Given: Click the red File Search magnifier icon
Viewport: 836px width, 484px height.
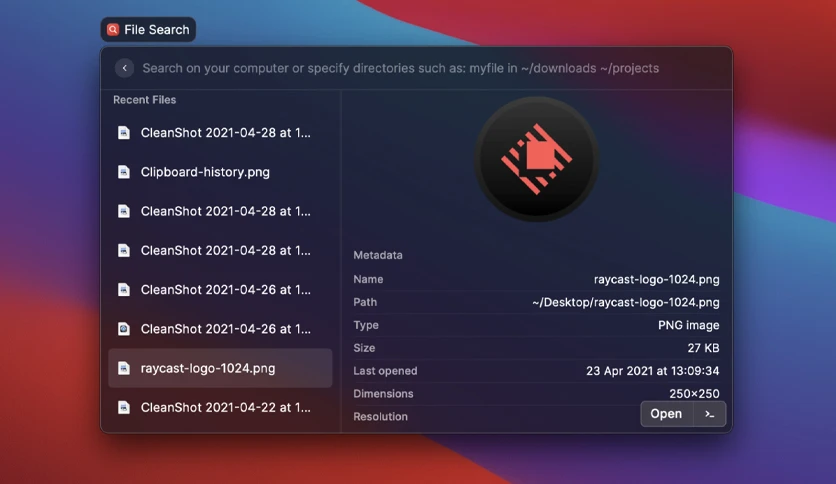Looking at the screenshot, I should coord(112,29).
